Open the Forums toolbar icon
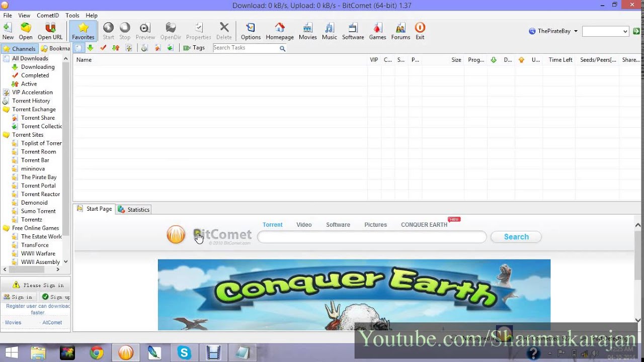 coord(400,31)
